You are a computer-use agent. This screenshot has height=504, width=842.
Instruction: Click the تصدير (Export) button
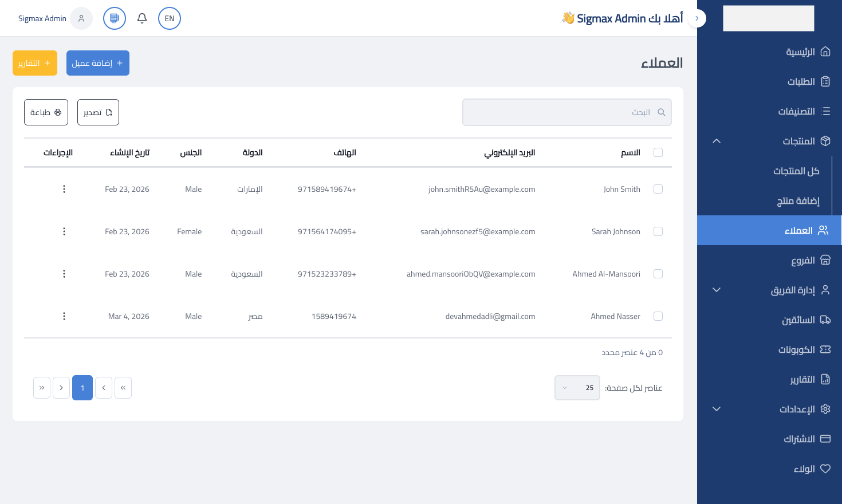click(98, 112)
